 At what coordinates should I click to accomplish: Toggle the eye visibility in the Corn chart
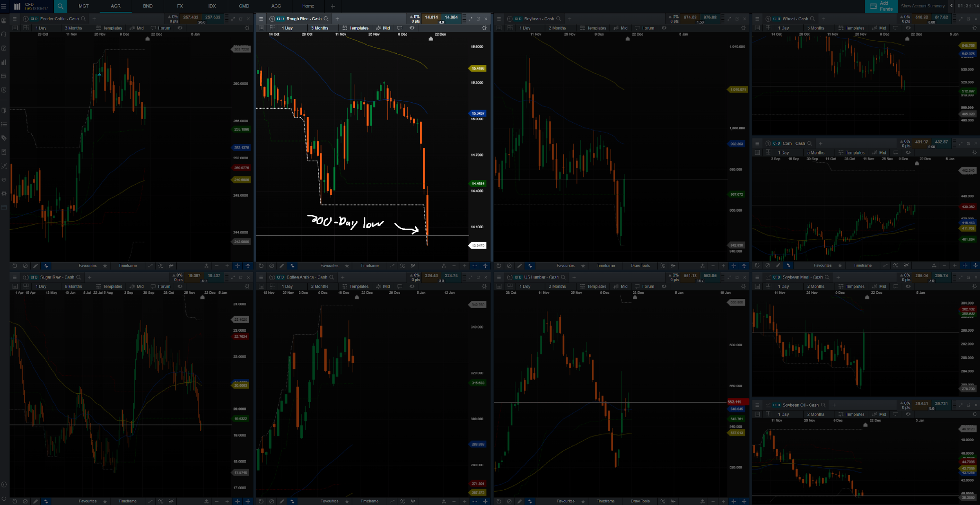tap(908, 153)
